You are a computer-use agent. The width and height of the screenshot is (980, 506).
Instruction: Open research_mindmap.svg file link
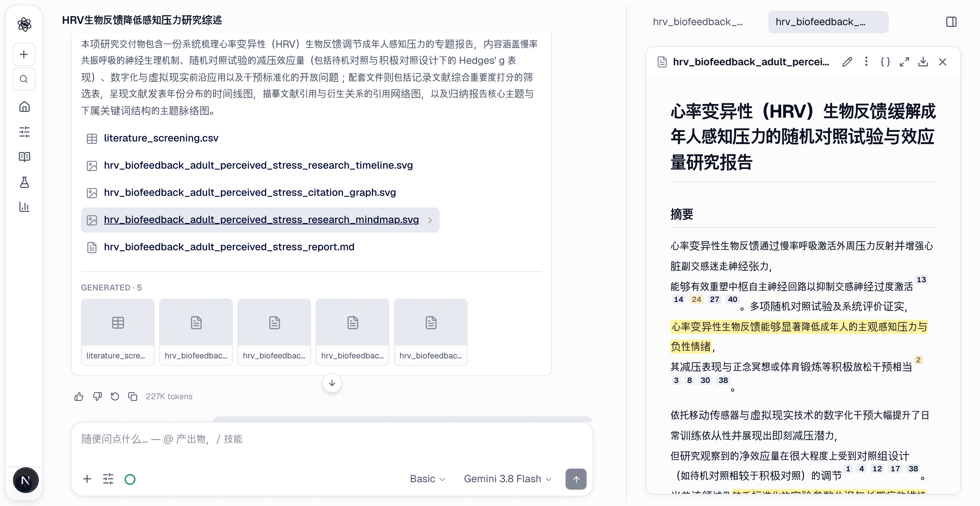[x=261, y=220]
